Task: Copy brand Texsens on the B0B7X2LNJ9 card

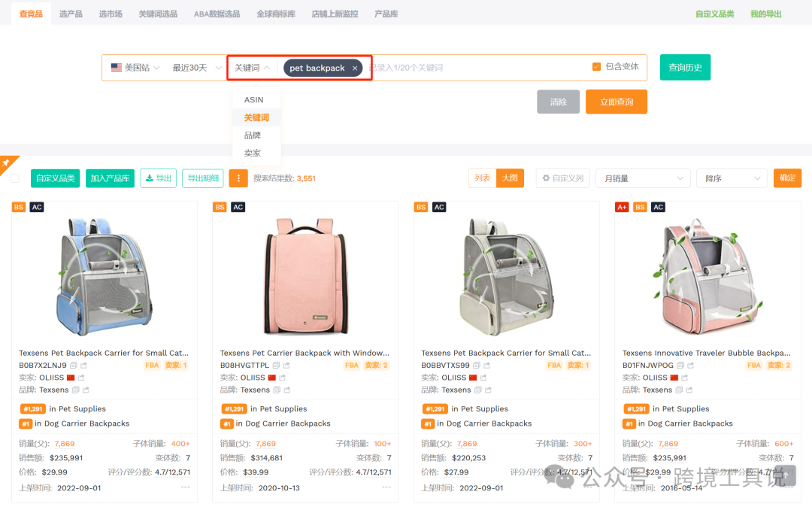Action: click(x=76, y=390)
